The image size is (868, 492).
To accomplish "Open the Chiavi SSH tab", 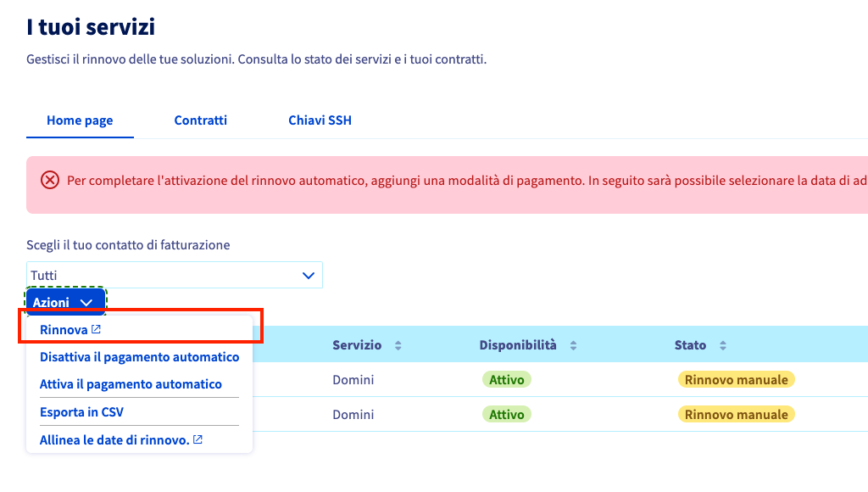I will coord(320,120).
